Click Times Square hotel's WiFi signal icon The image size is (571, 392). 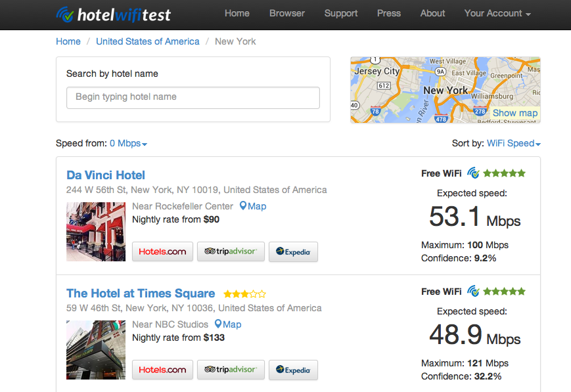click(x=473, y=292)
